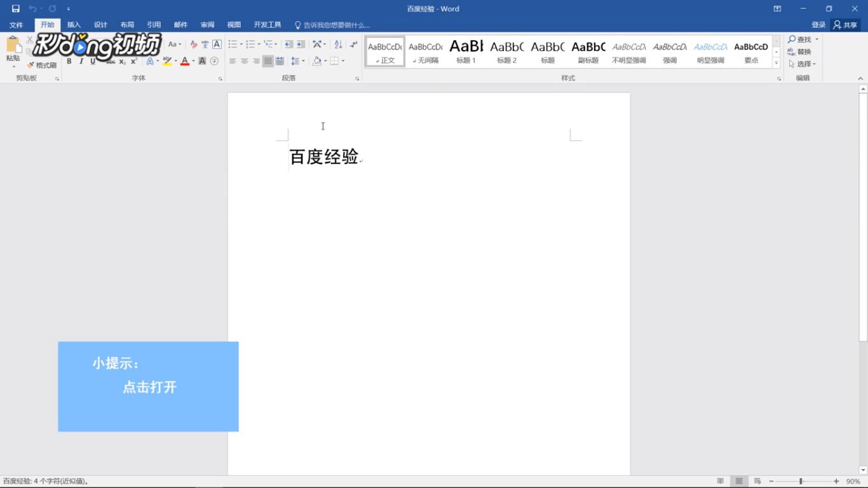
Task: Toggle Bold formatting
Action: pyautogui.click(x=69, y=62)
